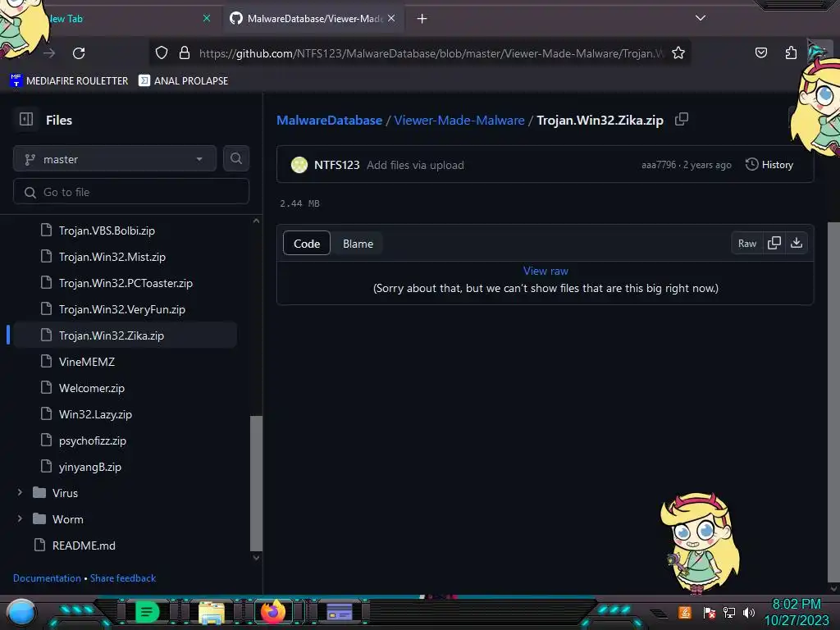Open the MEDIAFIRE ROULETTER bookmark
840x630 pixels.
[x=69, y=81]
